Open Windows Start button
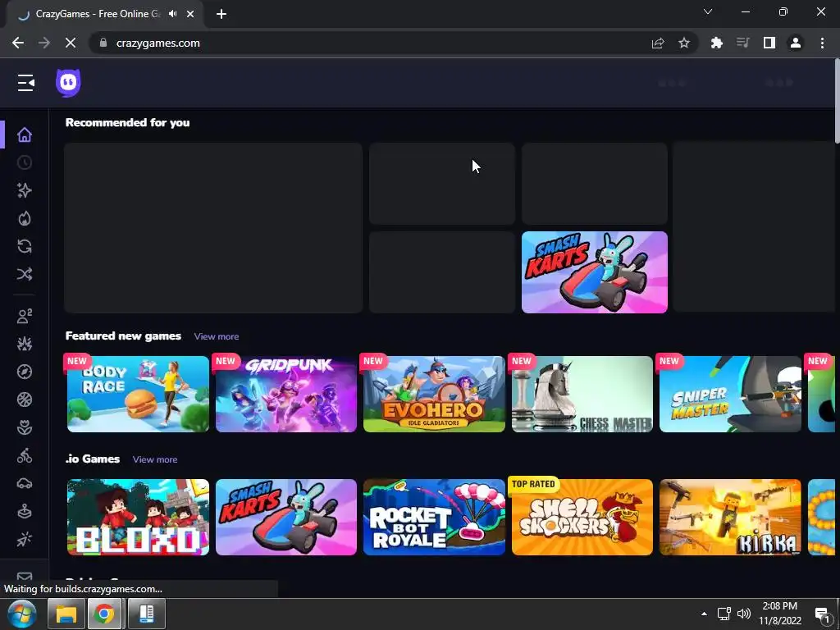 tap(21, 614)
